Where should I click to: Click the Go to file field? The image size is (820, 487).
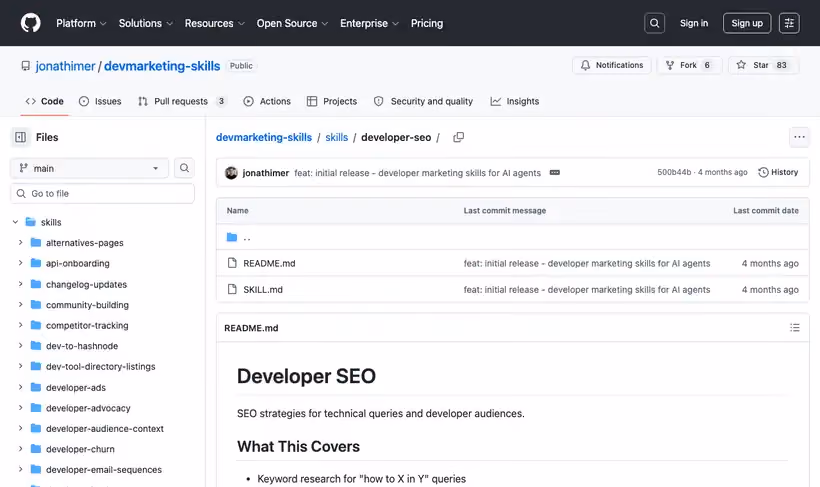tap(102, 194)
